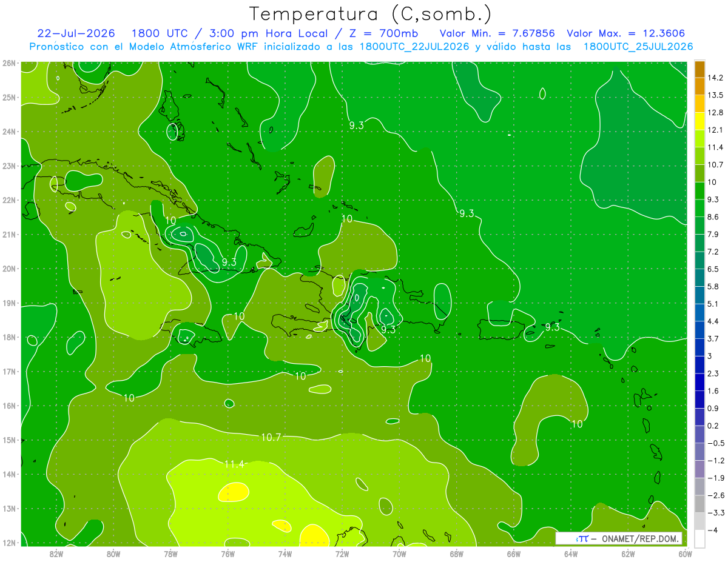Click the "10" contour label near 64W, 15N
Screen dimensions: 728x562
577,424
